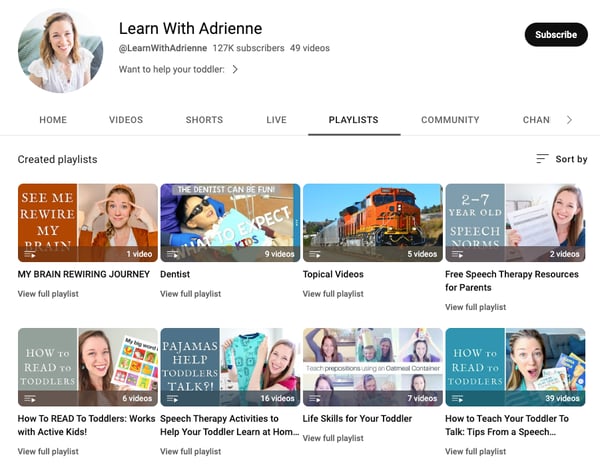This screenshot has width=600, height=469.
Task: View full playlist under Free Speech Therapy Resources
Action: [x=475, y=307]
